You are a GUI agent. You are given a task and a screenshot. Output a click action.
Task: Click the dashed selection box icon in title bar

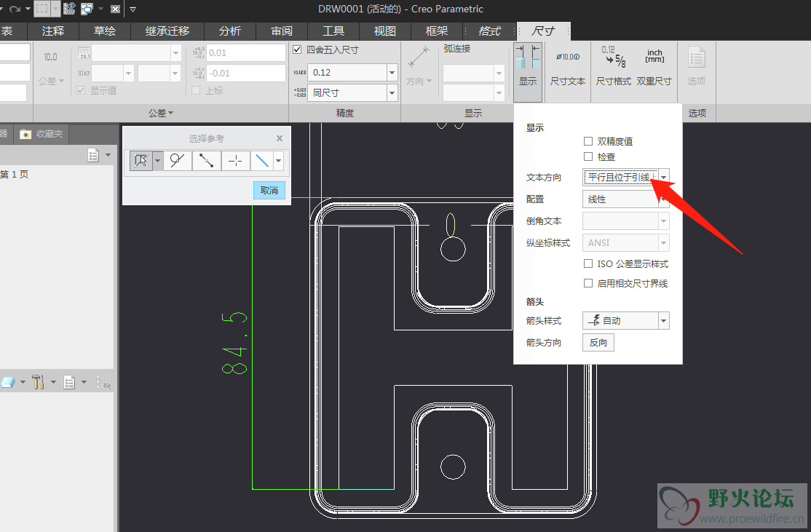point(42,9)
